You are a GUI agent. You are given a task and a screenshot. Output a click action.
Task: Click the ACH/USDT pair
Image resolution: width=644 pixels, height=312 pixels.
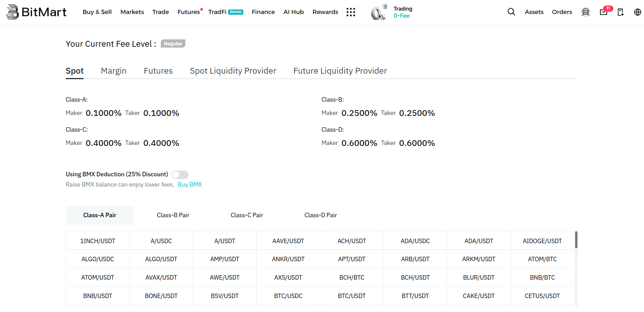pyautogui.click(x=352, y=241)
